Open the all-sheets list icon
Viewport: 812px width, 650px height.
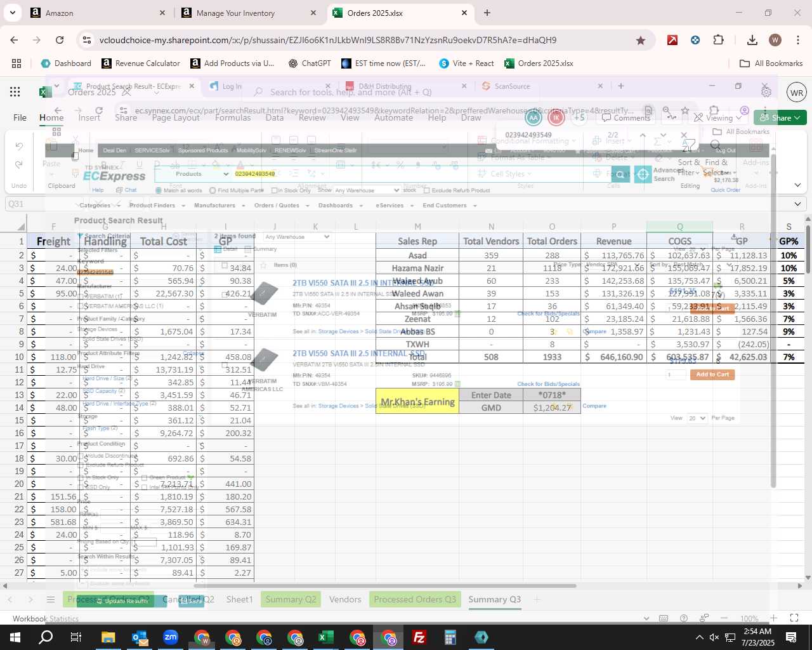(51, 599)
